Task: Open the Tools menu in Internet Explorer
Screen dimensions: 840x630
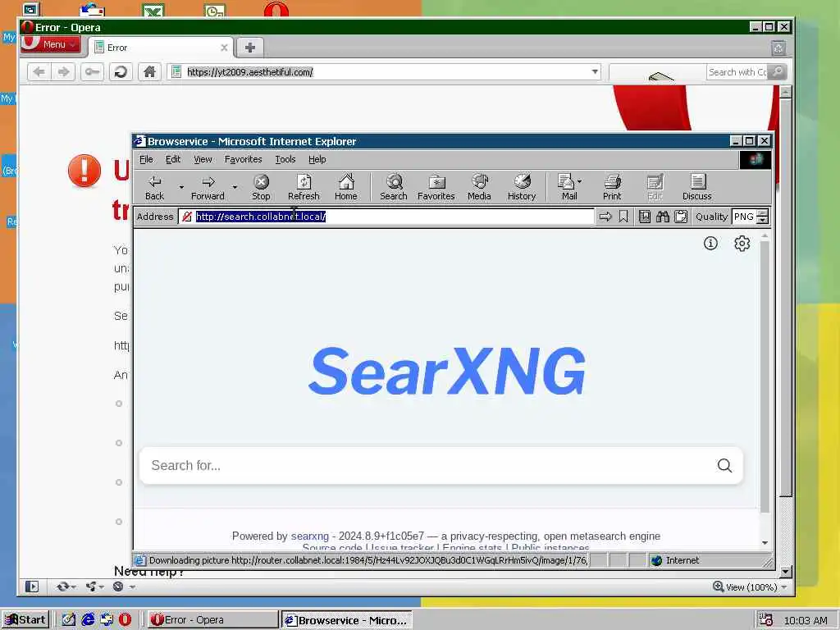Action: click(285, 159)
